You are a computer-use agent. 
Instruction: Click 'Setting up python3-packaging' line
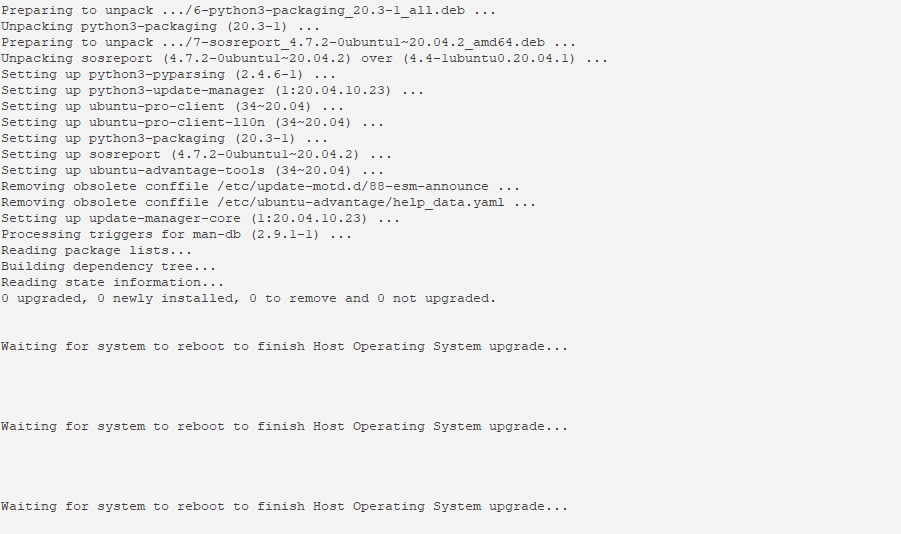pyautogui.click(x=164, y=139)
